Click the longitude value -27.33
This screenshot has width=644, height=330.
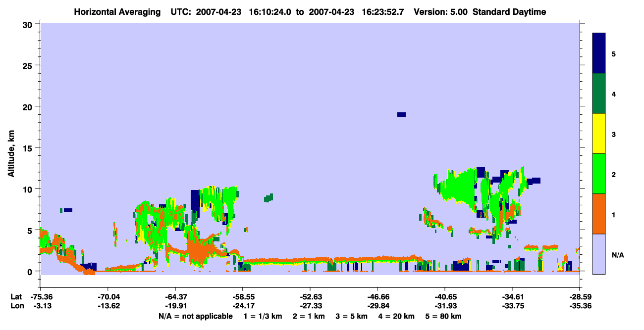click(x=311, y=306)
